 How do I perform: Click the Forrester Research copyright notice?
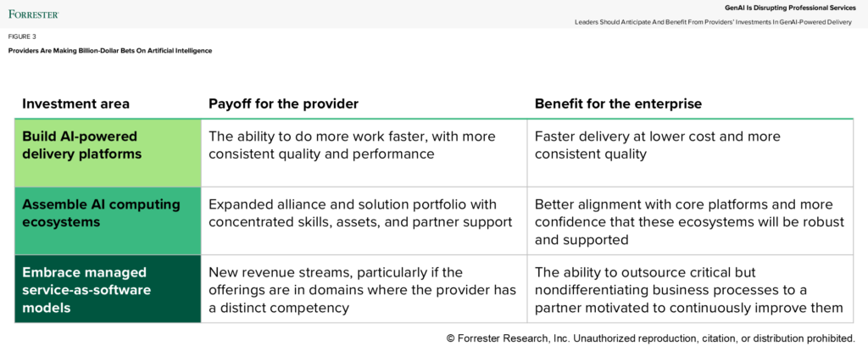[650, 338]
